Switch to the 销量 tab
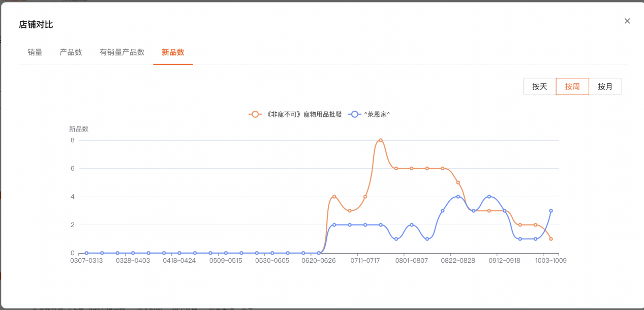Viewport: 644px width, 310px height. coord(35,52)
